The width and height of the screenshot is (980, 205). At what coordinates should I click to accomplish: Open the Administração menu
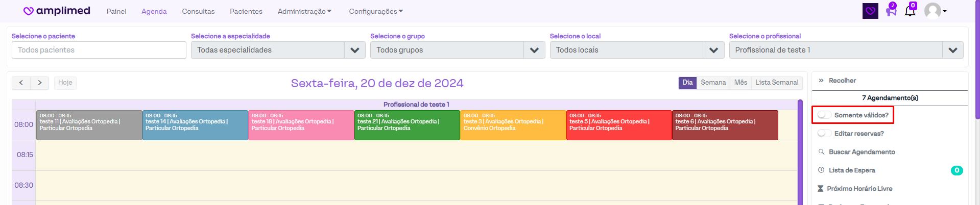point(304,11)
